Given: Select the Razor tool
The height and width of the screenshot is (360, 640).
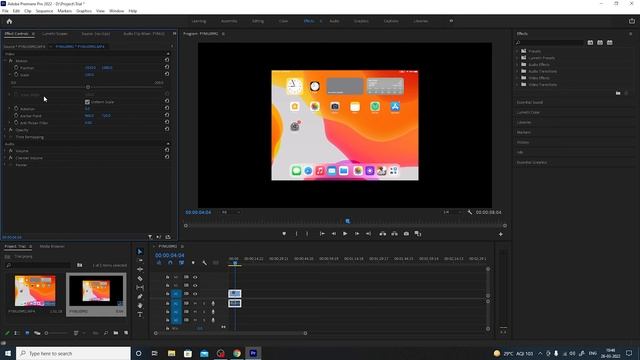Looking at the screenshot, I should coord(140,279).
